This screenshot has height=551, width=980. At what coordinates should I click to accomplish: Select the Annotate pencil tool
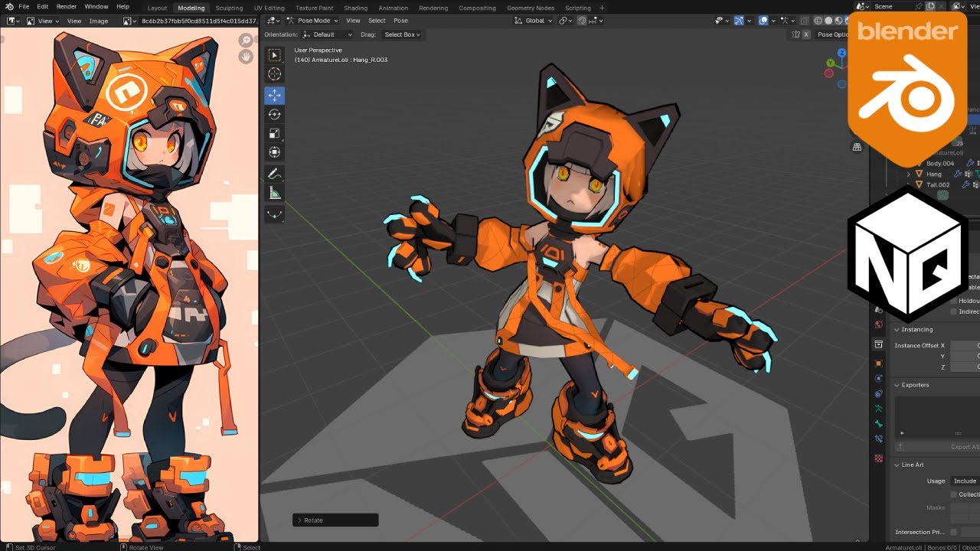tap(274, 174)
